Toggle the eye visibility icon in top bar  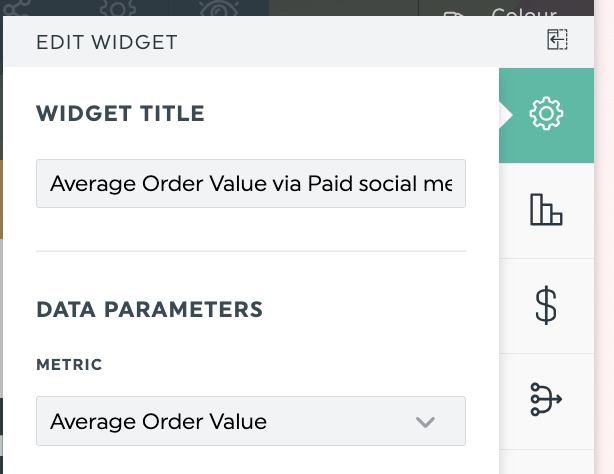click(219, 7)
